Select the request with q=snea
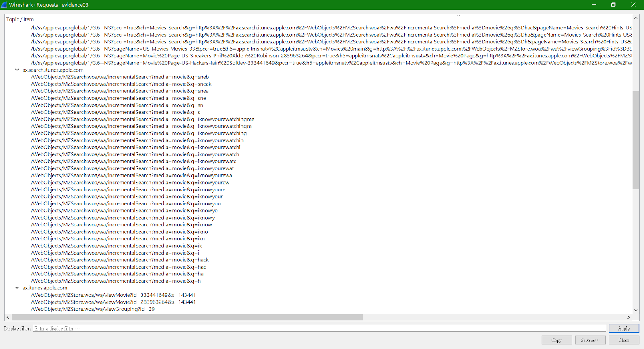644x349 pixels. (120, 91)
